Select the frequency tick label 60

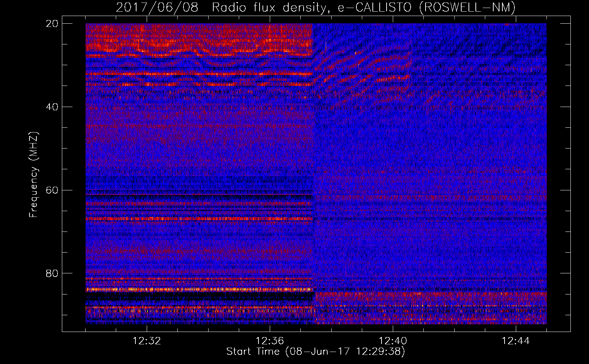click(x=52, y=190)
